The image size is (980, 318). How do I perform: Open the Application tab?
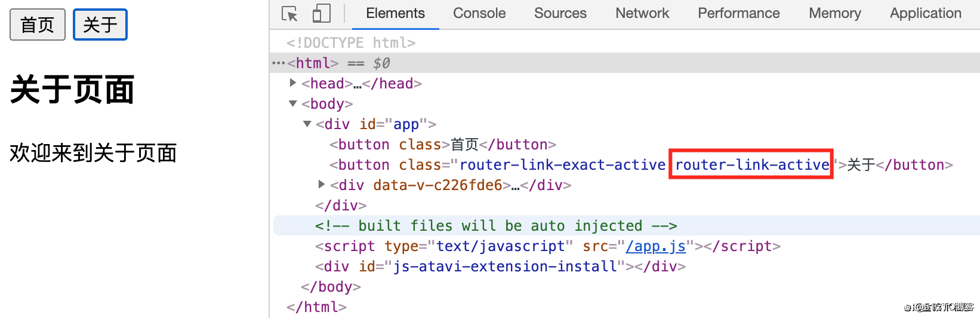click(x=926, y=14)
